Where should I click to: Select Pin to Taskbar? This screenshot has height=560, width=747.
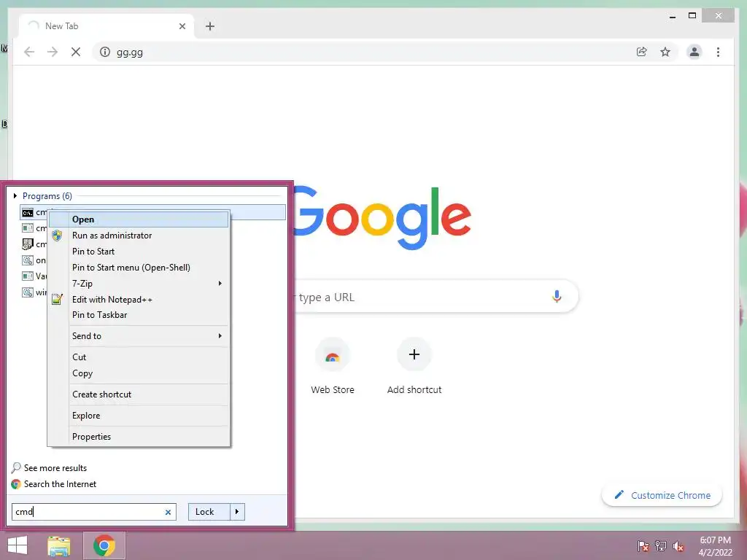pyautogui.click(x=139, y=315)
